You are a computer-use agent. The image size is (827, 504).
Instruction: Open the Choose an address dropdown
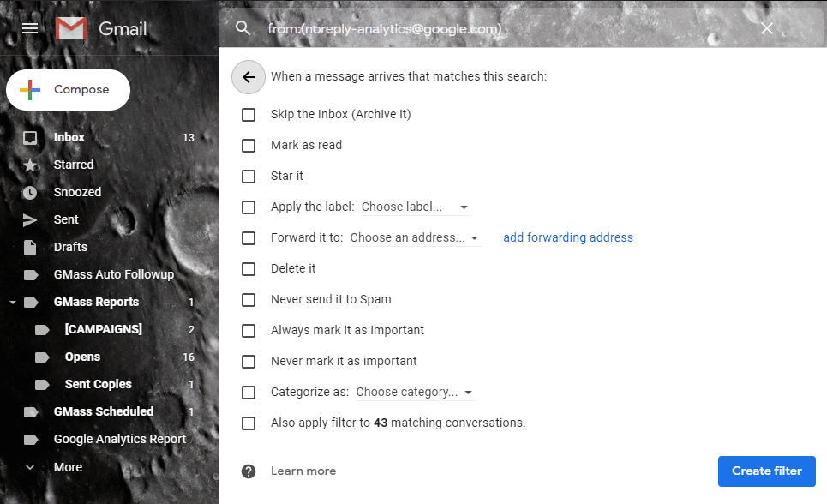415,237
